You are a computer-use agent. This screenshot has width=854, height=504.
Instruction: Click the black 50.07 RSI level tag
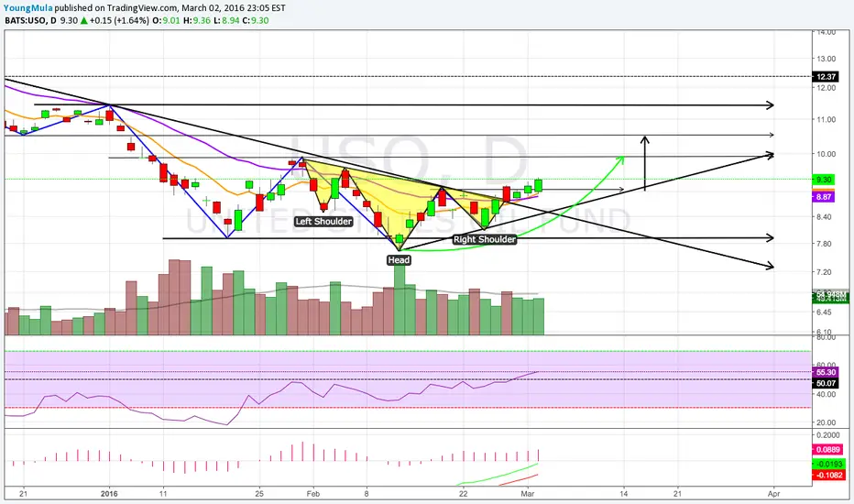pyautogui.click(x=826, y=384)
